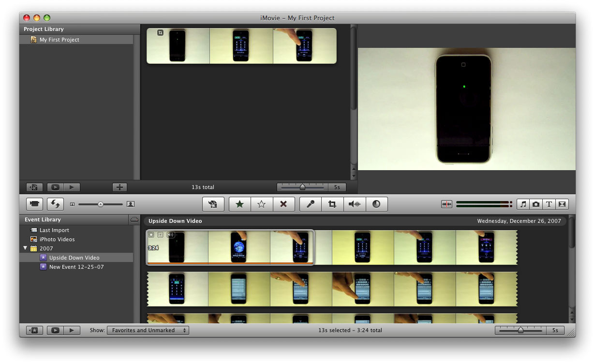Unmark selection with the hollow star button
This screenshot has width=595, height=364.
point(262,204)
